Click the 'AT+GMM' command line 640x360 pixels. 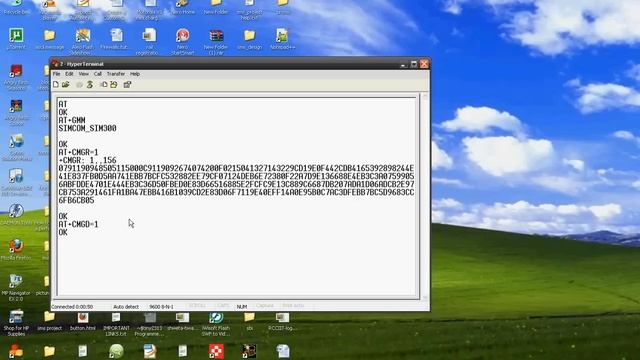tap(72, 120)
